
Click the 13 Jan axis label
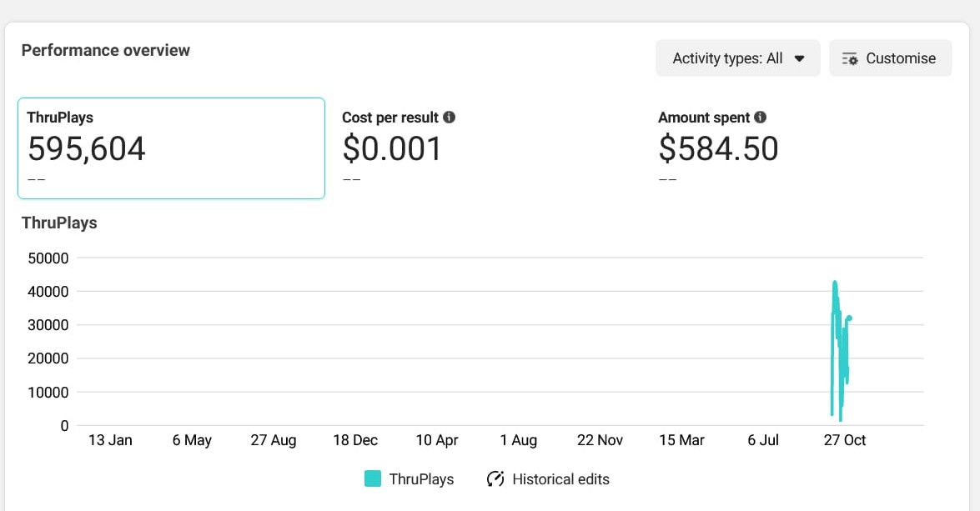tap(110, 440)
